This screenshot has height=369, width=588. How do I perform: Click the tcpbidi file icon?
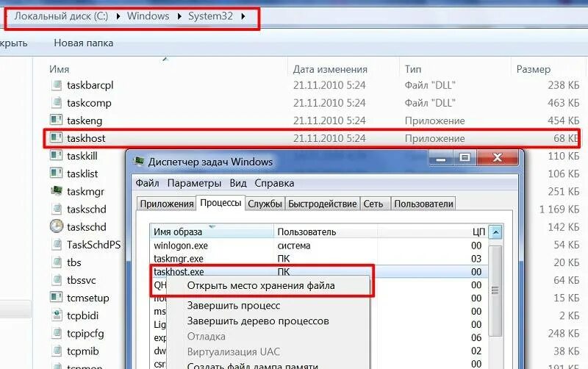[57, 315]
